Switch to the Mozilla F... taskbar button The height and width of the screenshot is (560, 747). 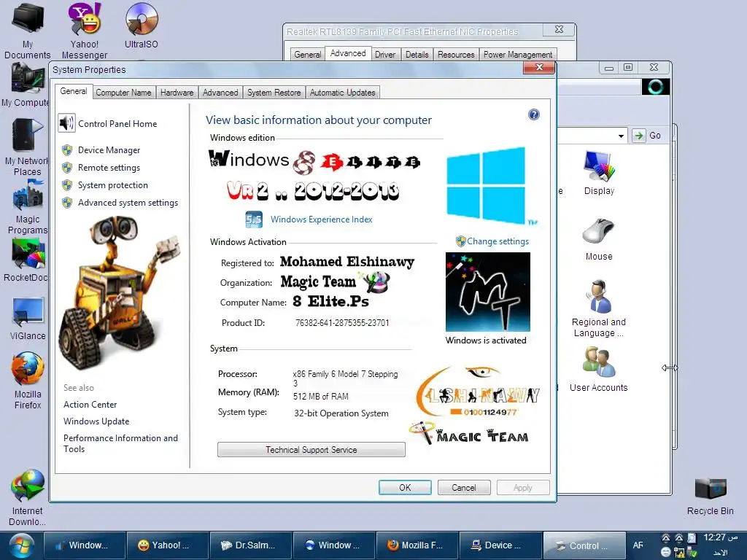tap(417, 545)
